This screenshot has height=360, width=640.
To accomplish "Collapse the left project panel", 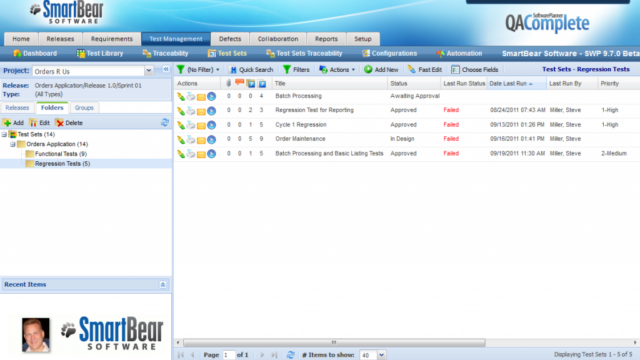I will [166, 69].
